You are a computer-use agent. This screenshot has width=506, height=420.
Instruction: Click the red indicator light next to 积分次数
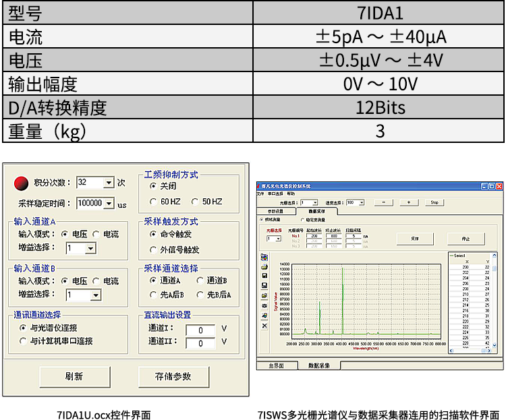point(22,183)
